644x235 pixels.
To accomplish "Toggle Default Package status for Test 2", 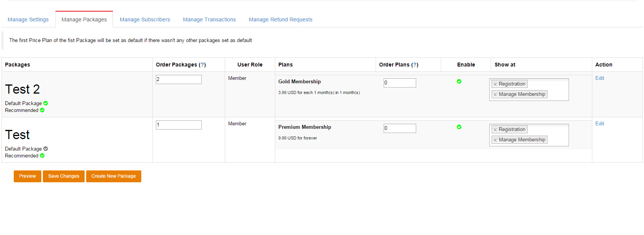I will coord(46,104).
